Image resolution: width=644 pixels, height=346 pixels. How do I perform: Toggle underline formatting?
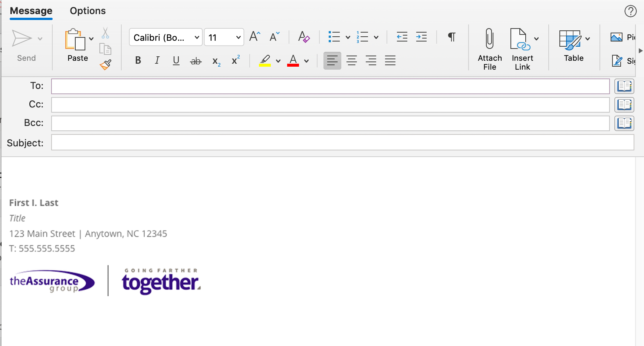click(x=176, y=60)
